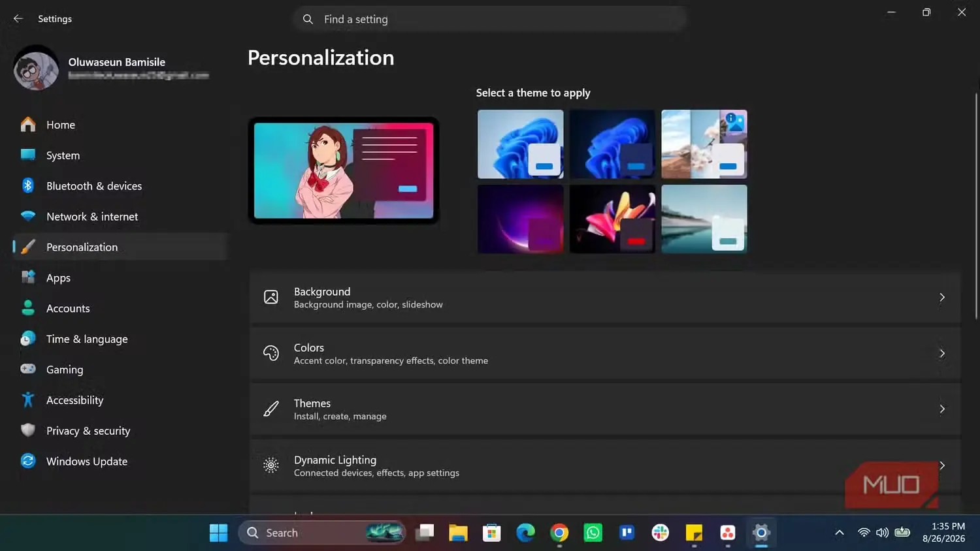Image resolution: width=980 pixels, height=551 pixels.
Task: Click the Gaming controller icon
Action: [x=28, y=369]
